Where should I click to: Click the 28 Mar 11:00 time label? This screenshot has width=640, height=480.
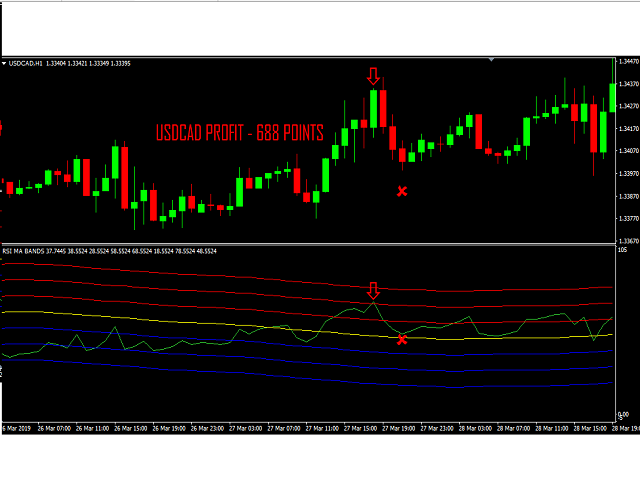pos(552,429)
